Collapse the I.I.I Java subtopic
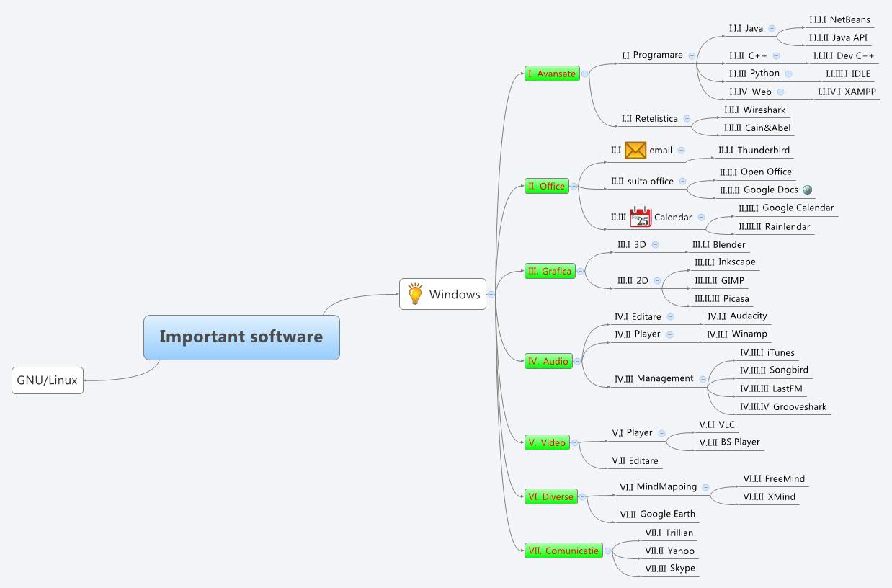892x588 pixels. pyautogui.click(x=772, y=29)
